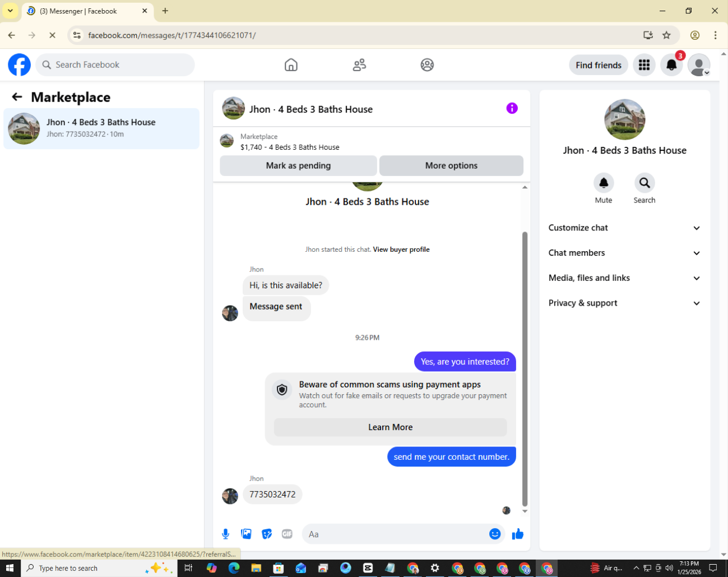
Task: Attach a photo using the image icon
Action: pos(246,534)
